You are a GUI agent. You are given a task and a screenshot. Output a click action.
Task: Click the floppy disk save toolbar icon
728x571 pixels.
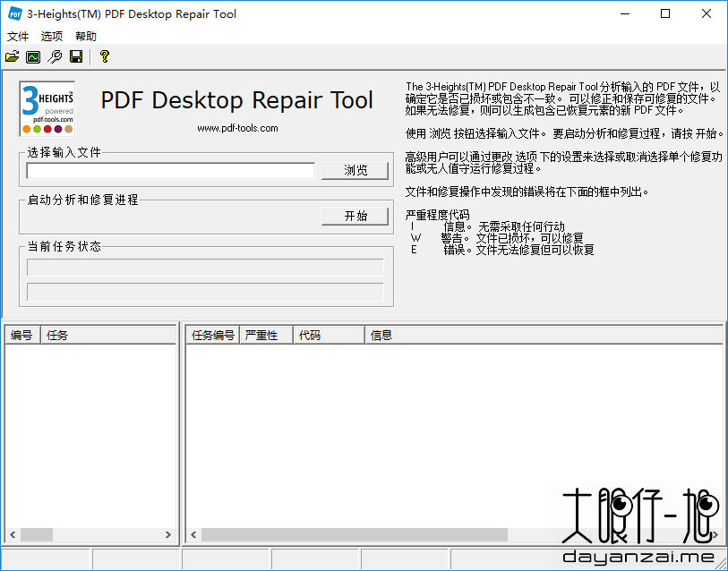76,56
